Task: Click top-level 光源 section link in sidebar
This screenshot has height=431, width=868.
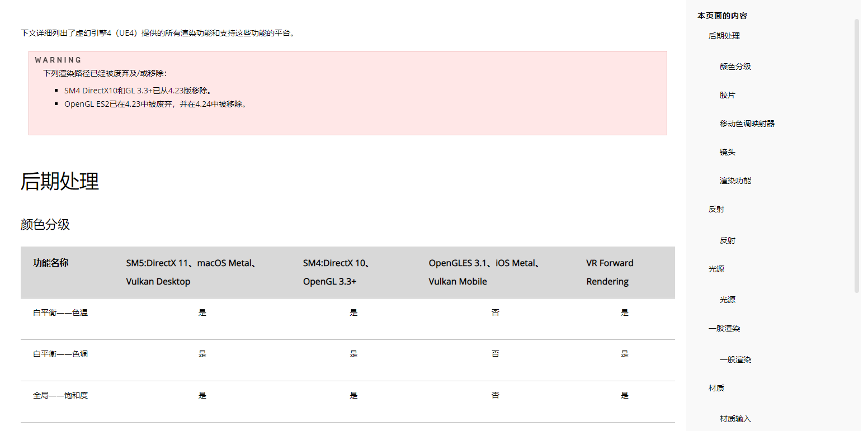Action: [x=716, y=269]
